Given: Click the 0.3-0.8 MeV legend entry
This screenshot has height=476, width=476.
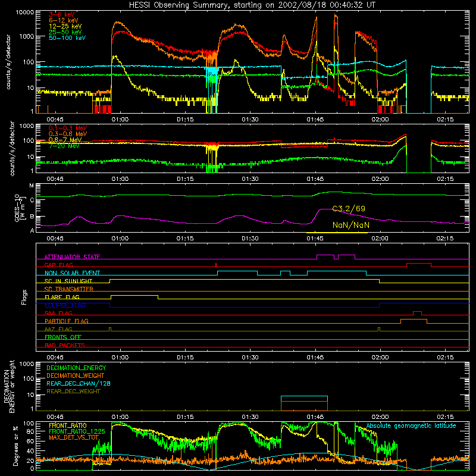Looking at the screenshot, I should [x=68, y=134].
